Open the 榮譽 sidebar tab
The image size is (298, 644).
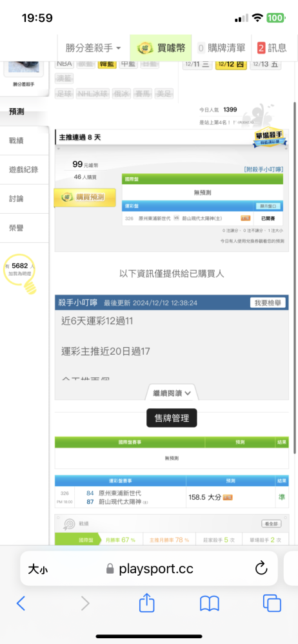tap(25, 228)
